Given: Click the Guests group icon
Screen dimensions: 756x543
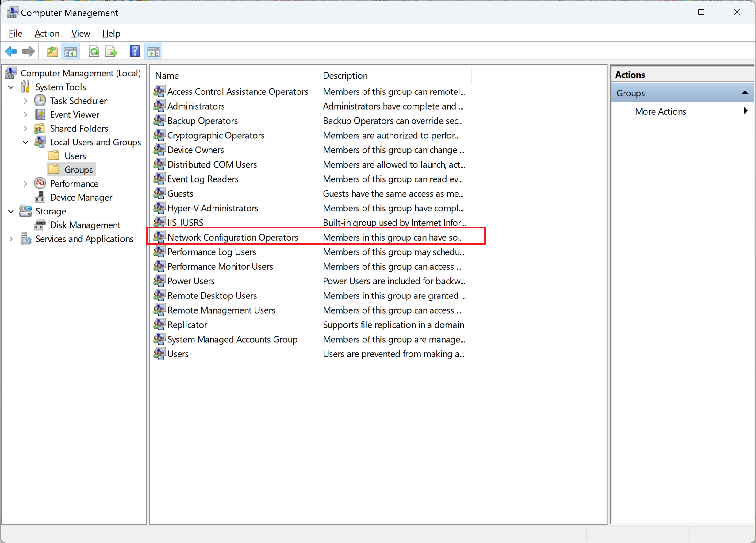Looking at the screenshot, I should click(x=159, y=193).
